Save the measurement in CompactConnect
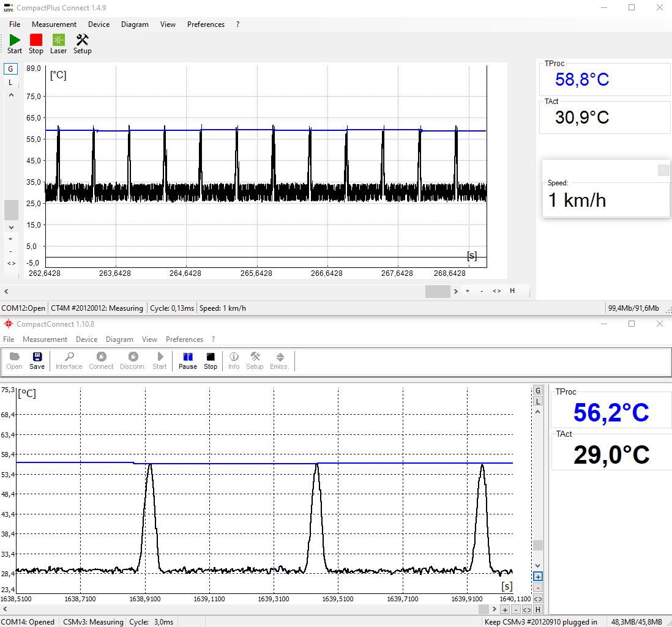This screenshot has width=672, height=627. pos(37,360)
